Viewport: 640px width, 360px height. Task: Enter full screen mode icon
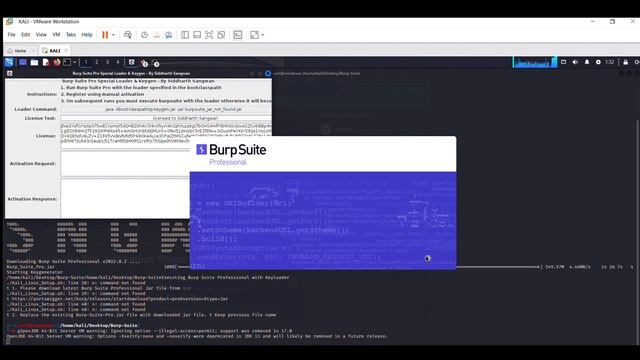209,35
